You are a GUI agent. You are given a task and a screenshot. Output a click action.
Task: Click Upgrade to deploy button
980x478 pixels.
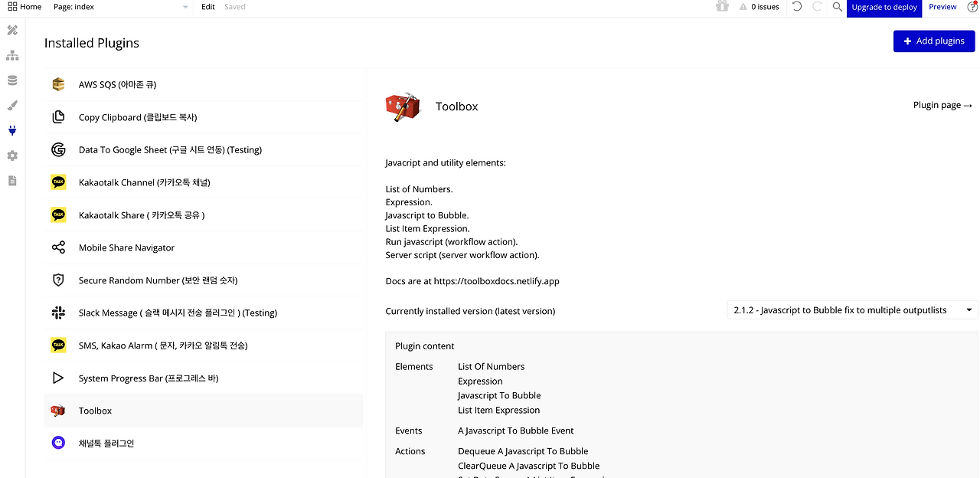[884, 7]
